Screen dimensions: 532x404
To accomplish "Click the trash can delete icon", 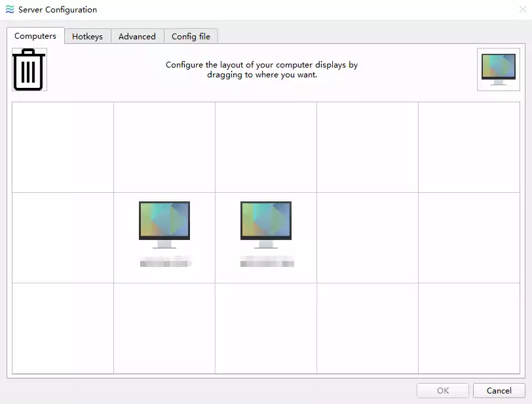I will [x=29, y=70].
